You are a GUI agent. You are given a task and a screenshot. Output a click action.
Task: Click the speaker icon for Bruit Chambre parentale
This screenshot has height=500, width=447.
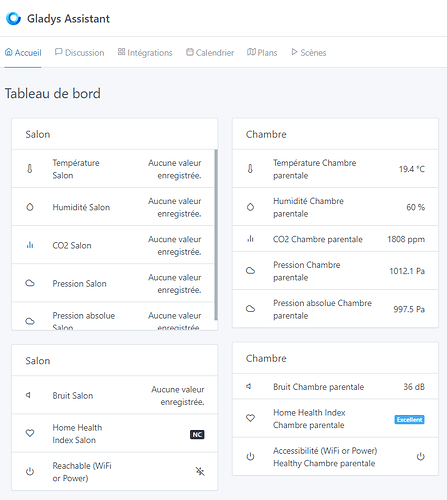coord(249,386)
